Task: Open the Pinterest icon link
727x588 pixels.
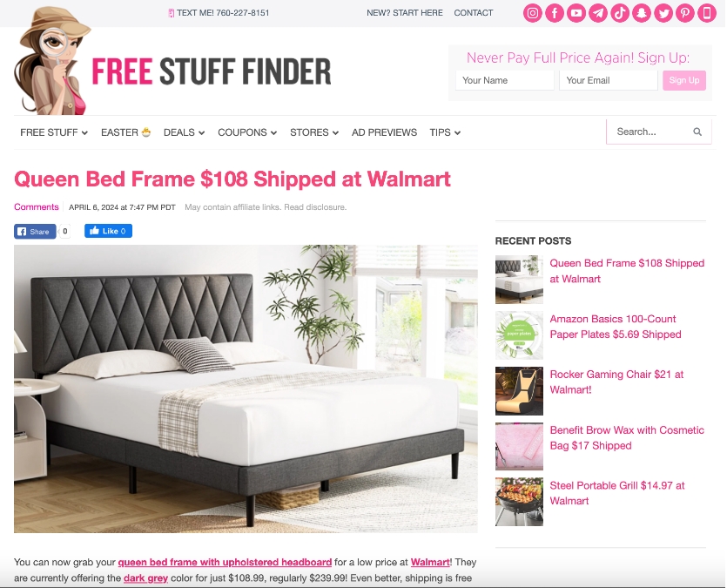Action: [685, 13]
